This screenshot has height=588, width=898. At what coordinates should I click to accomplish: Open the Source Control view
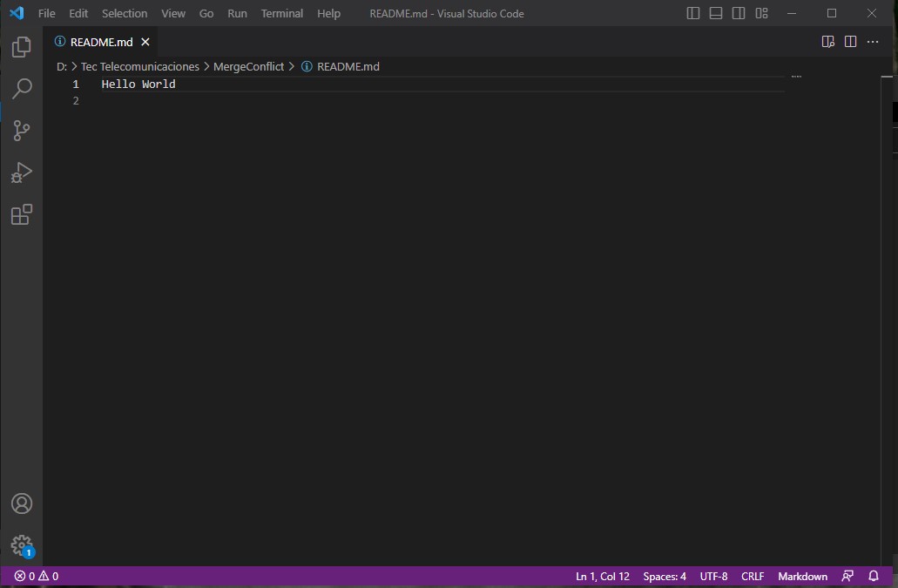tap(21, 130)
